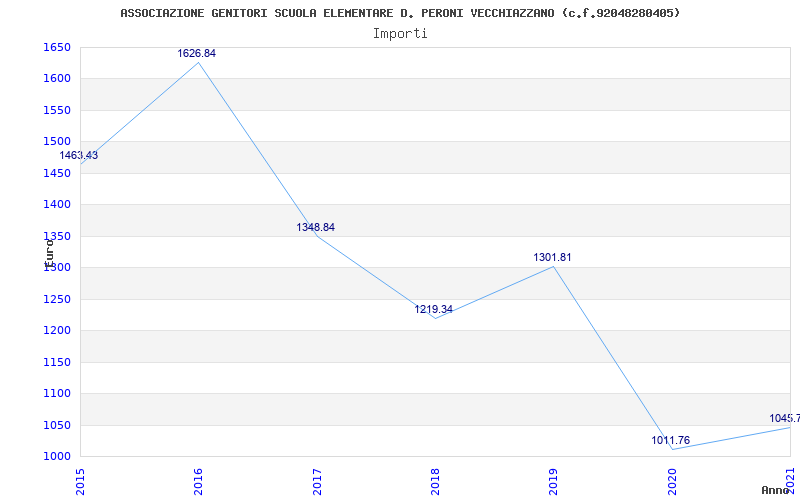The width and height of the screenshot is (800, 500).
Task: Click the 'Anno' x-axis title
Action: 776,490
